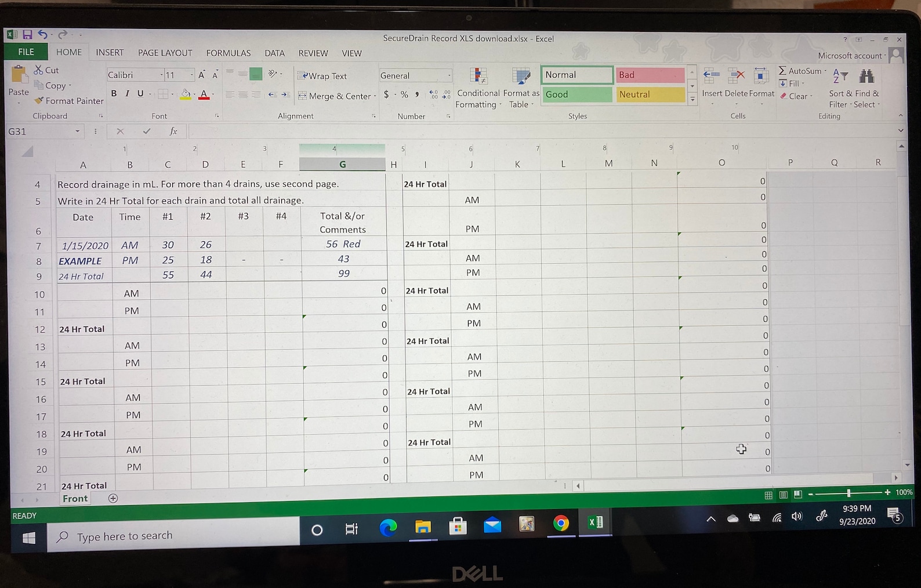Apply the Neutral cell style

click(x=651, y=95)
